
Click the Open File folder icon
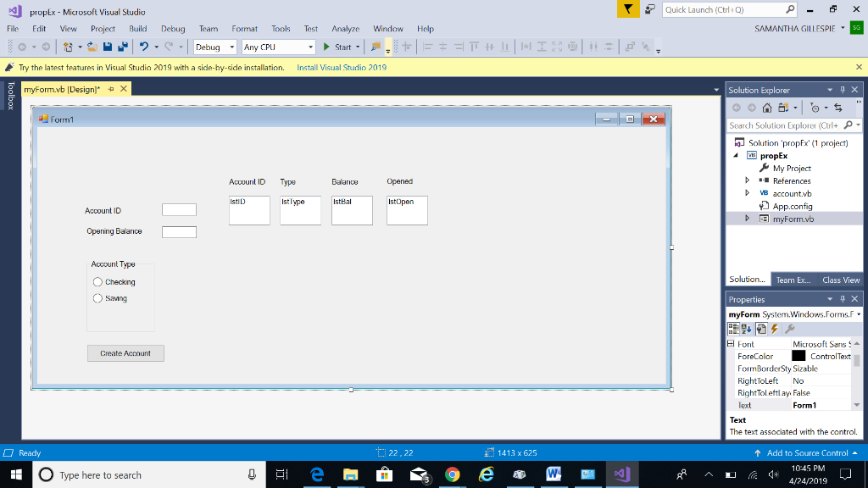tap(92, 47)
